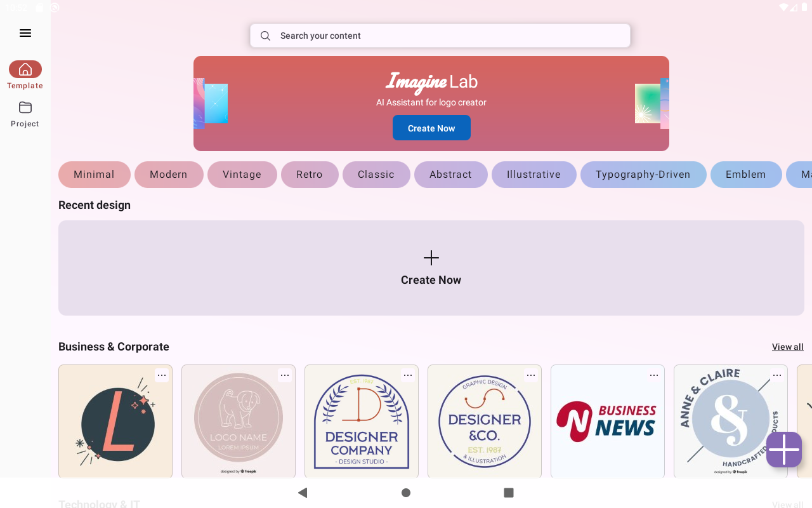Tap the Android back navigation button

click(x=303, y=493)
